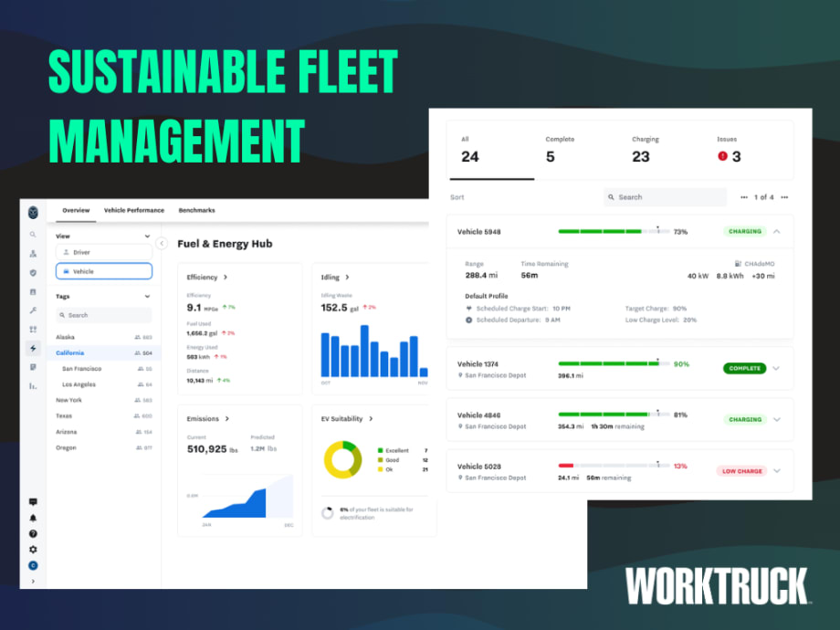Select the Los Angeles tag

pos(104,384)
